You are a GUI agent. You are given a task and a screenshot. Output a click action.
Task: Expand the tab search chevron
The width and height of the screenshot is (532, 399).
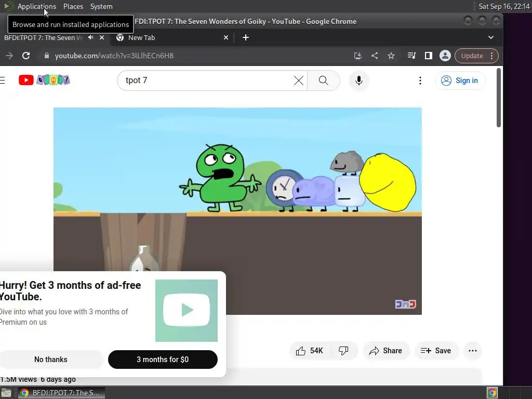(x=490, y=37)
